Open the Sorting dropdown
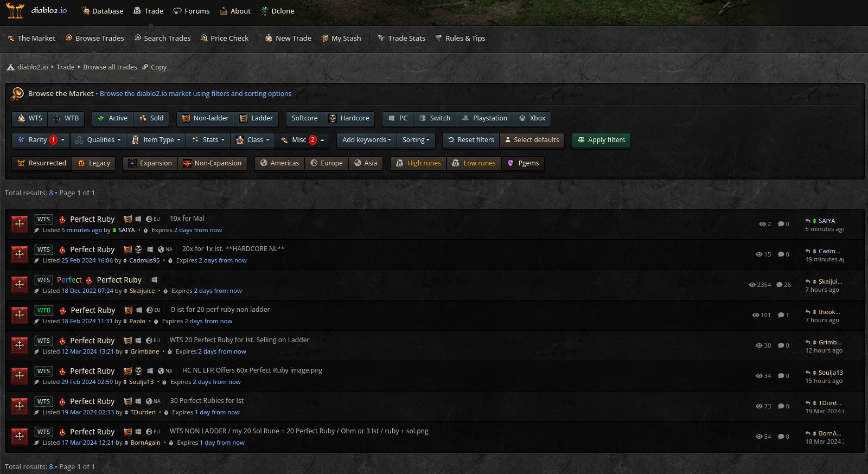Image resolution: width=868 pixels, height=474 pixels. click(416, 140)
